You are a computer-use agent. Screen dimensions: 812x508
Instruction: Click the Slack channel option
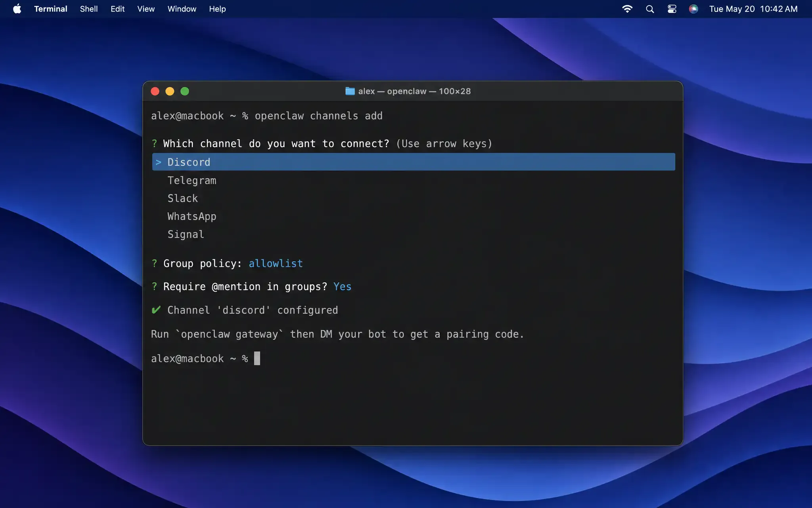click(x=182, y=198)
